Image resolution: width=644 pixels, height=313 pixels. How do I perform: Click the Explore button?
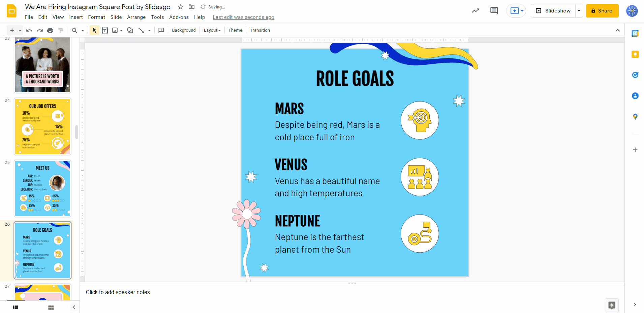pos(612,306)
